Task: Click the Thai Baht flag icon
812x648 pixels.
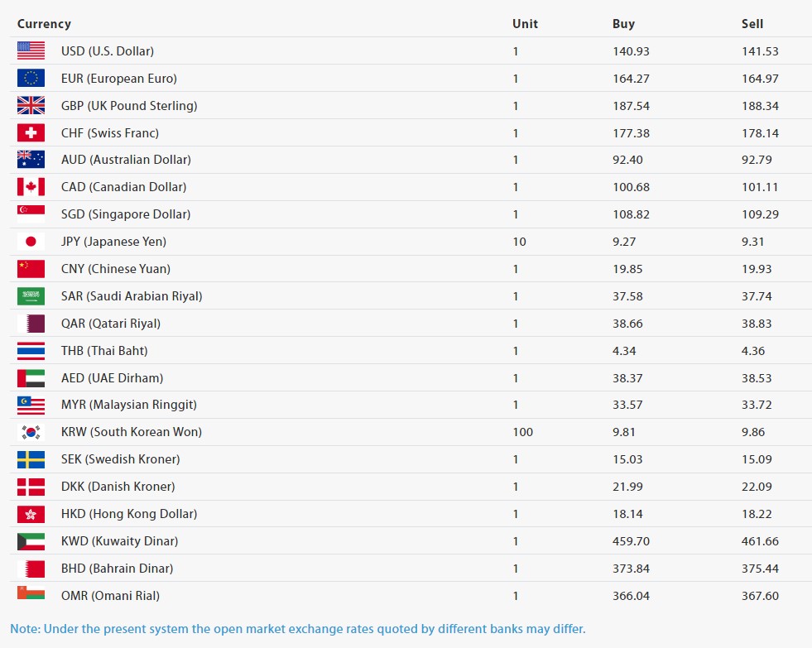Action: [x=31, y=351]
